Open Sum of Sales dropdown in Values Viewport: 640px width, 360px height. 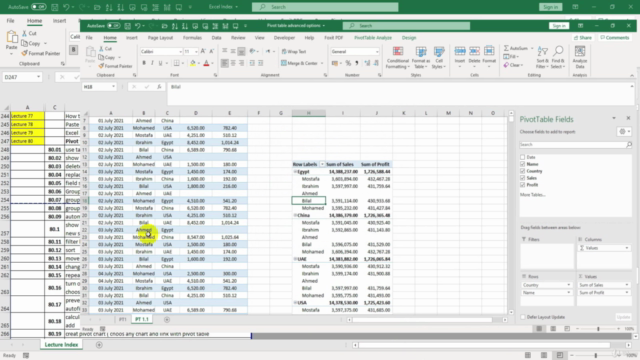(x=627, y=285)
